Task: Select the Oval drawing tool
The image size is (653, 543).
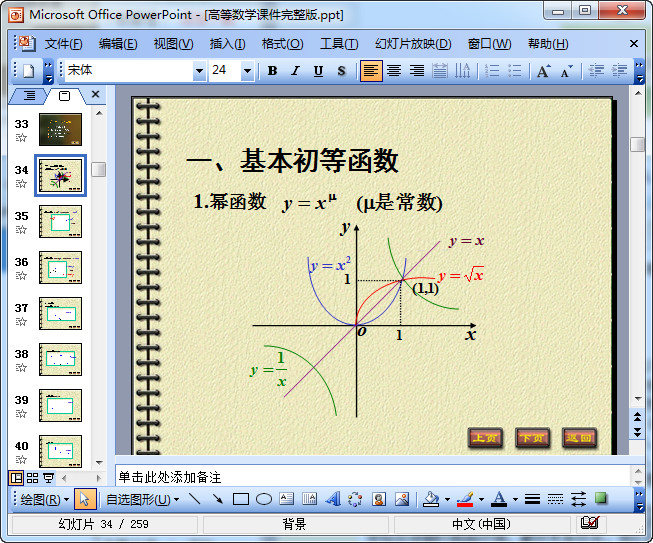Action: [x=264, y=499]
